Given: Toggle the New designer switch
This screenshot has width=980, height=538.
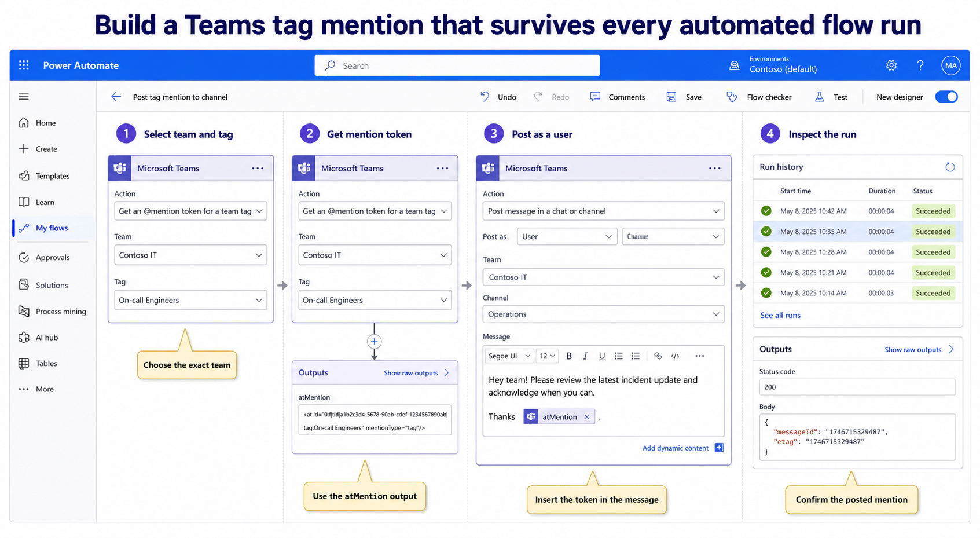Looking at the screenshot, I should coord(946,97).
